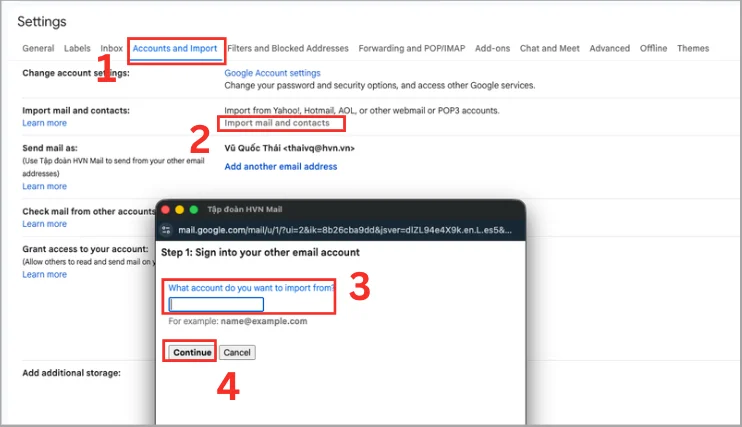
Task: Click Add another email address
Action: coord(281,167)
